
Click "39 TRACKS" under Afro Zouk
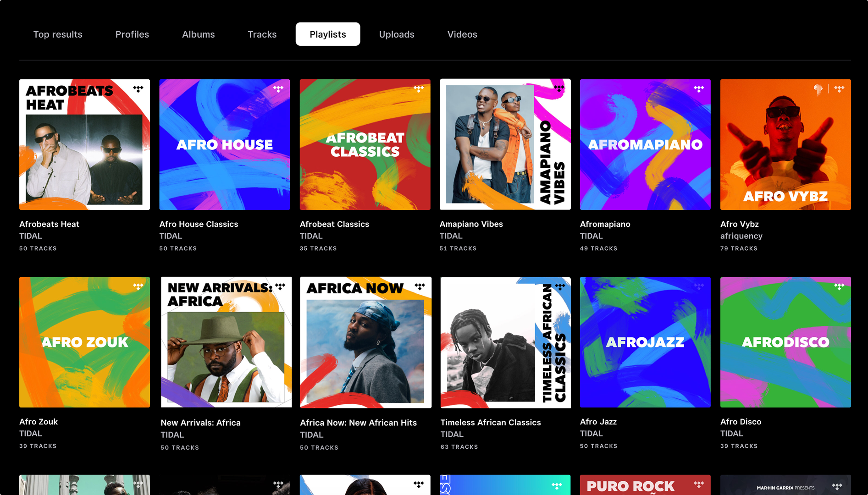point(38,446)
